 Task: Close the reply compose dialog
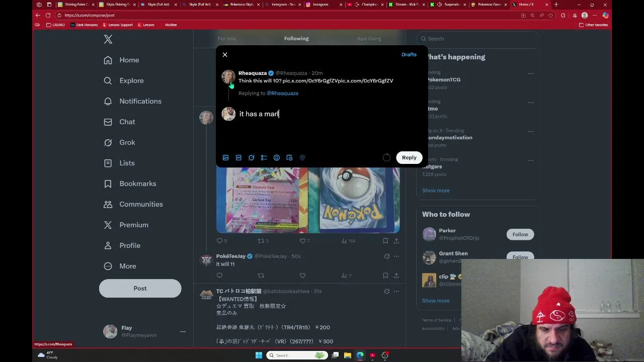pos(225,54)
